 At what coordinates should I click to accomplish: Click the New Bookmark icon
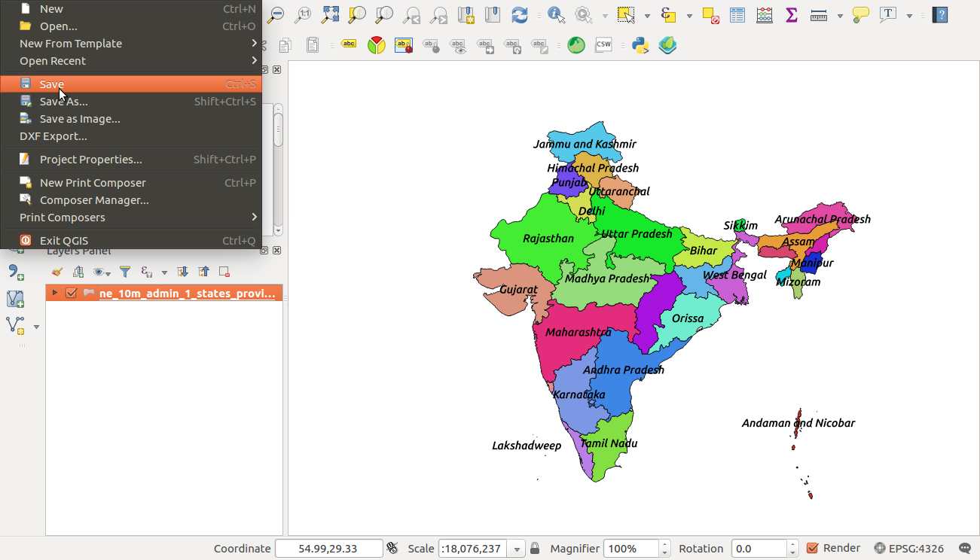pyautogui.click(x=466, y=14)
